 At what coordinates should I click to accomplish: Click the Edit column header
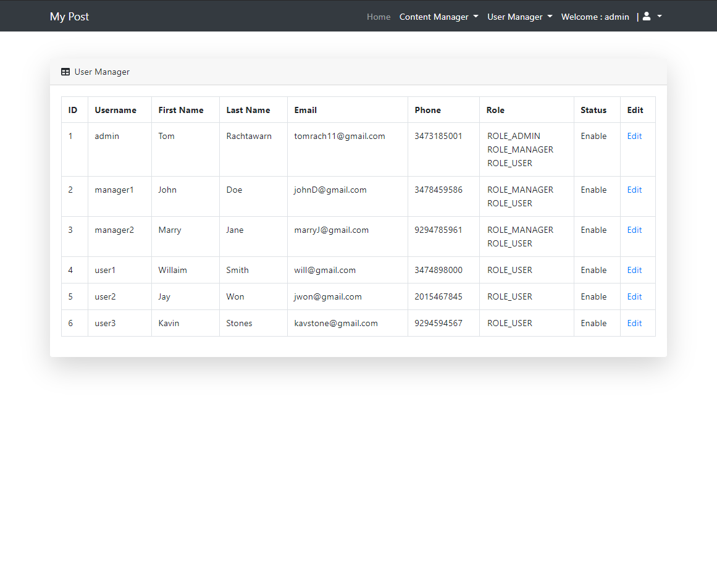point(635,110)
